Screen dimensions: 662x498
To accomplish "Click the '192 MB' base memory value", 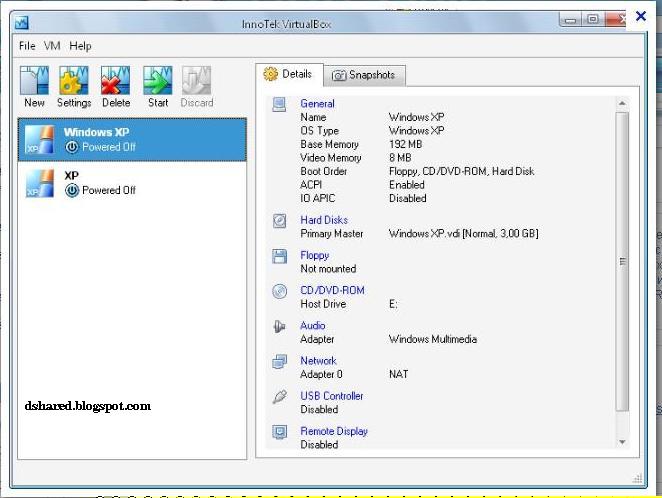I will pos(406,144).
